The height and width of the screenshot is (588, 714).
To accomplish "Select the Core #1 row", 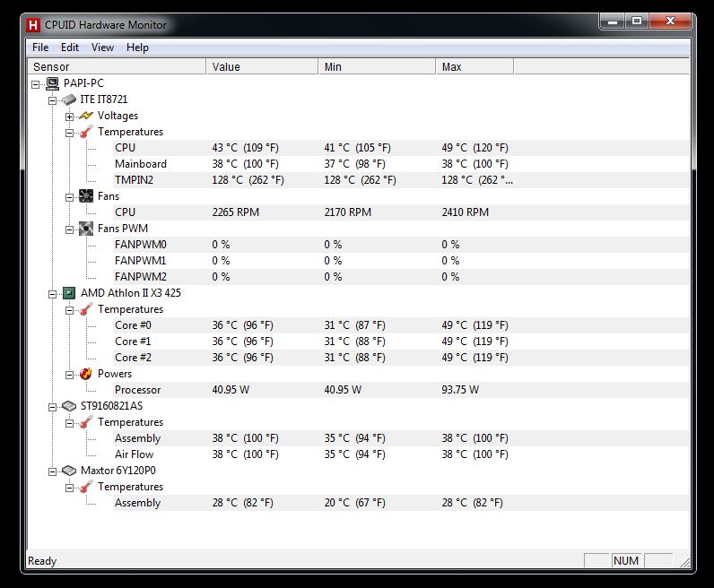I will coord(401,342).
